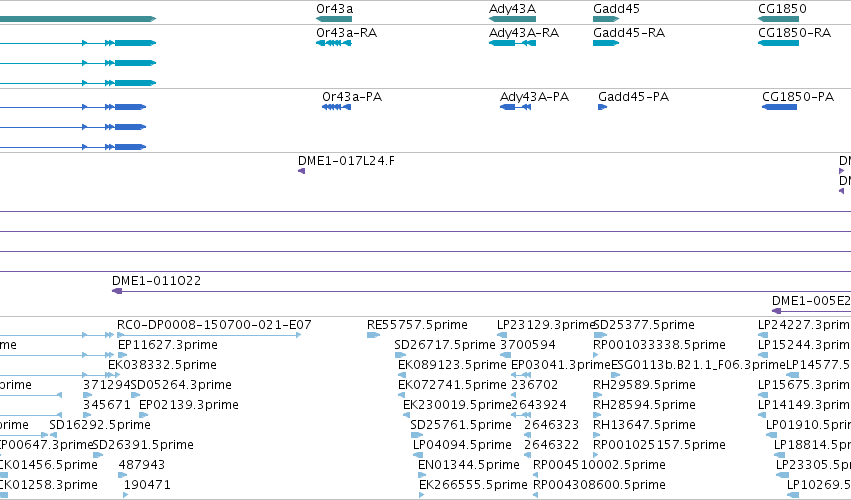The height and width of the screenshot is (500, 851).
Task: Click the Gadd45-RA transcript glyph
Action: (x=606, y=43)
